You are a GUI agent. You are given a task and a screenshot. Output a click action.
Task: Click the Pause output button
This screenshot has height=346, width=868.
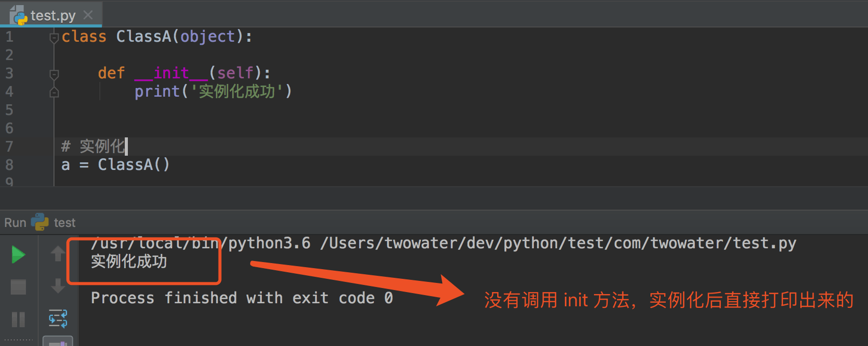(x=18, y=320)
